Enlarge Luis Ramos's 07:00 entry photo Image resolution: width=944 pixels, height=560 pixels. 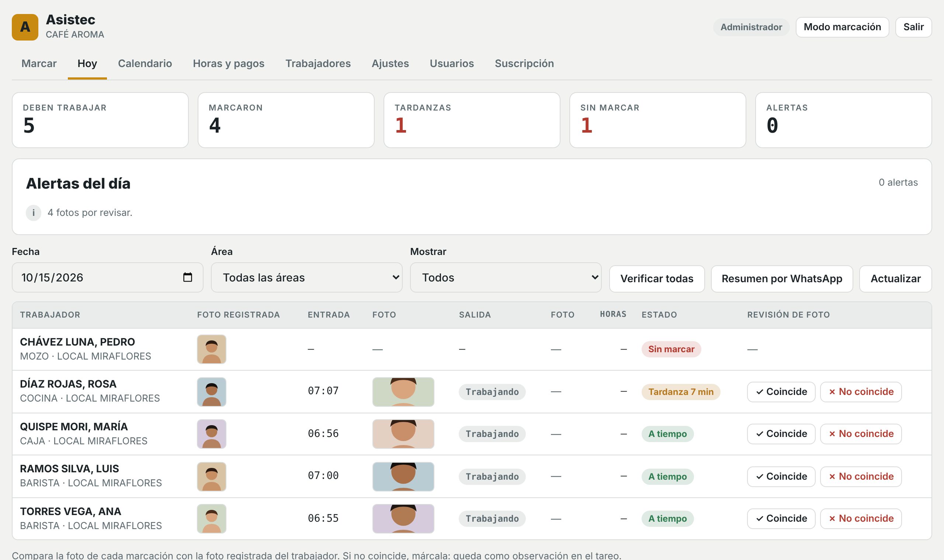point(403,477)
